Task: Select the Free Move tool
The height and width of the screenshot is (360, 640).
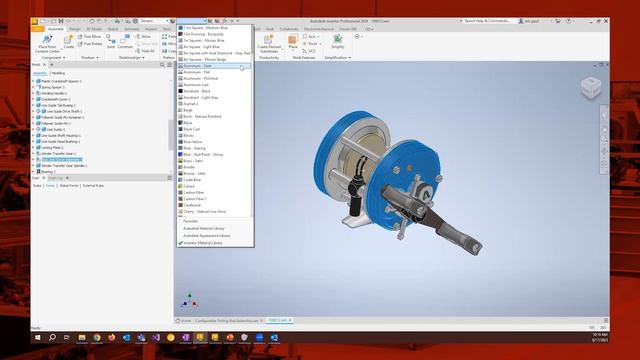Action: coord(90,37)
